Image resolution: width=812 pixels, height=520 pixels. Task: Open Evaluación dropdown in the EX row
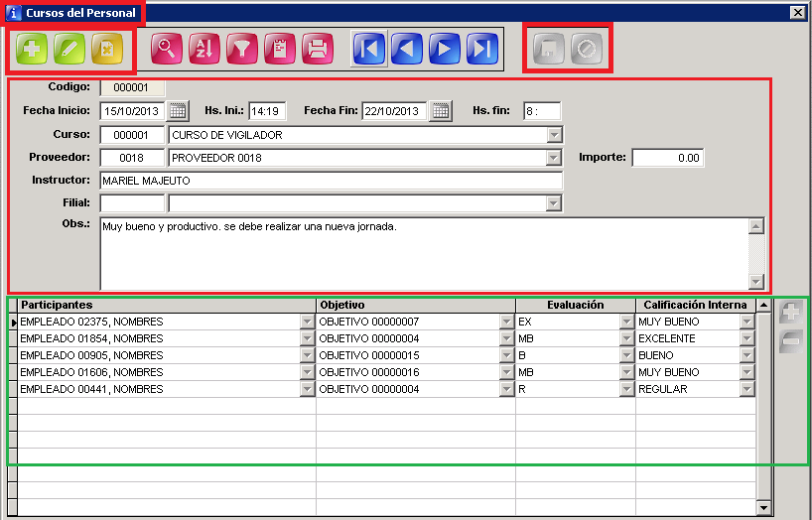(x=626, y=322)
